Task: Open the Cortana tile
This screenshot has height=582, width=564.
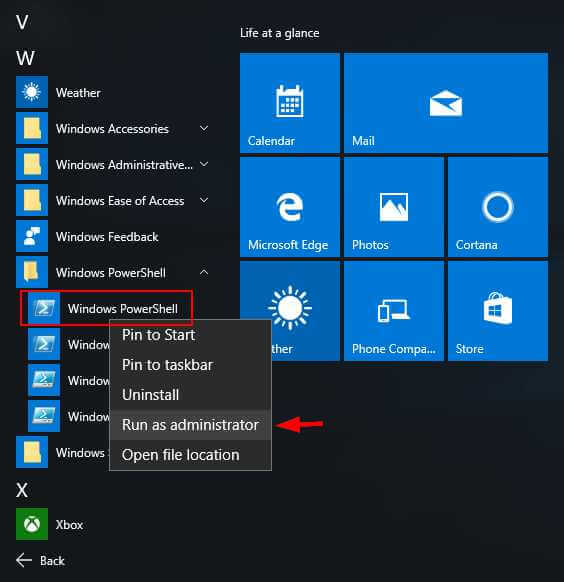Action: [x=498, y=207]
